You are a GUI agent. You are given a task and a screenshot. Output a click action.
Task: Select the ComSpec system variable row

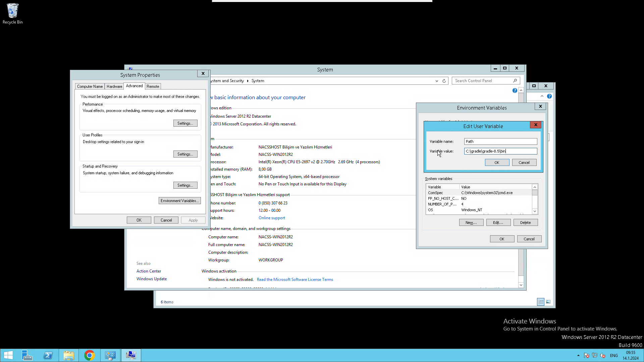pyautogui.click(x=479, y=193)
